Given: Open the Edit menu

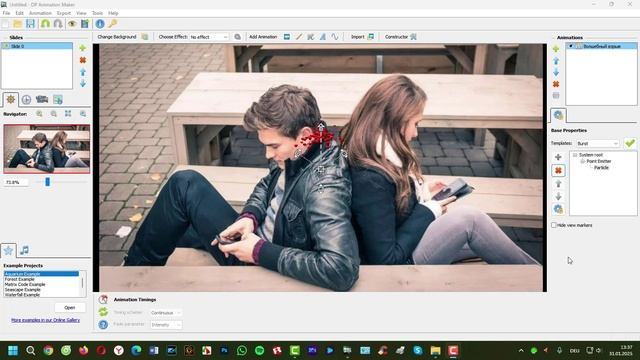Looking at the screenshot, I should tap(19, 13).
